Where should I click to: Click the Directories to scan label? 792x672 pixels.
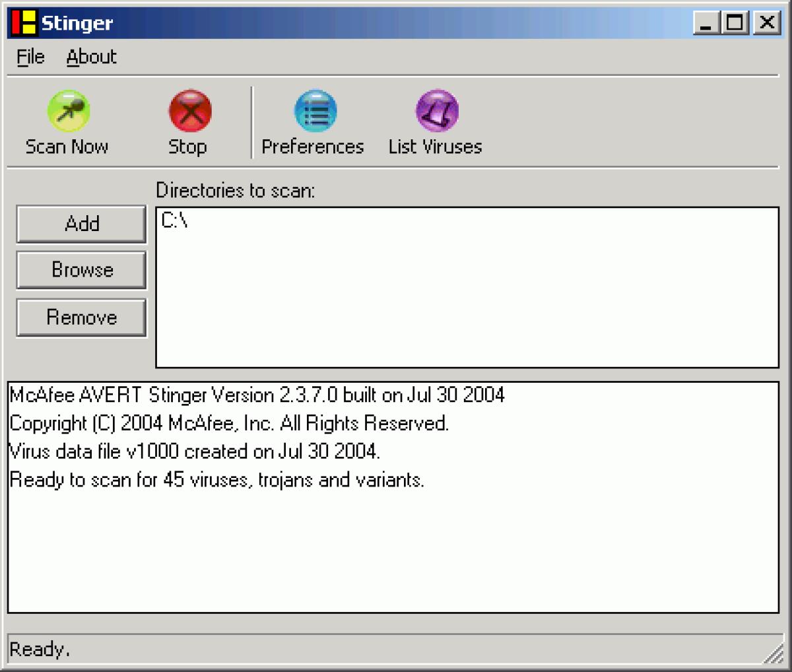(236, 191)
